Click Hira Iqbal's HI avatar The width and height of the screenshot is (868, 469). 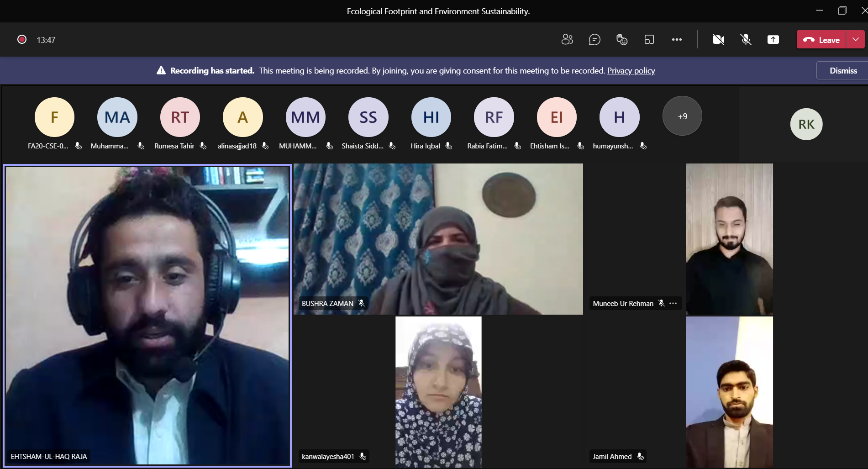point(431,117)
